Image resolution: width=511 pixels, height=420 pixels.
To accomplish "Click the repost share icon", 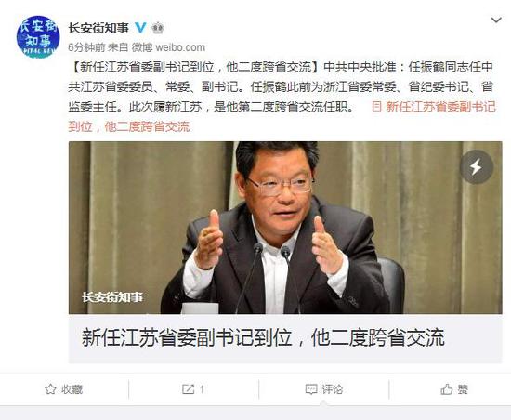I will [188, 389].
